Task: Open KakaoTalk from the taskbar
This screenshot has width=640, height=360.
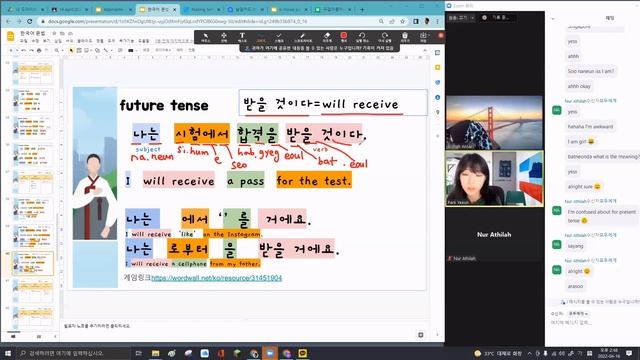Action: coord(302,353)
